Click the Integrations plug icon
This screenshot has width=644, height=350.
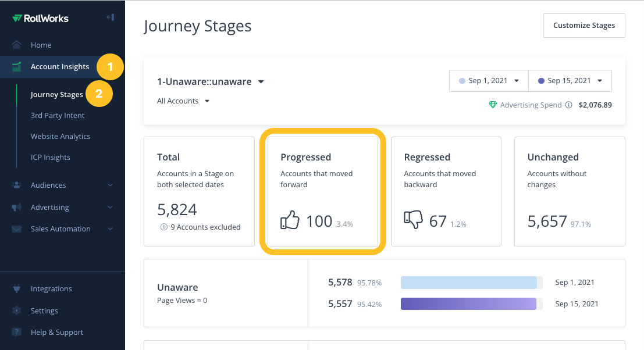pyautogui.click(x=16, y=288)
